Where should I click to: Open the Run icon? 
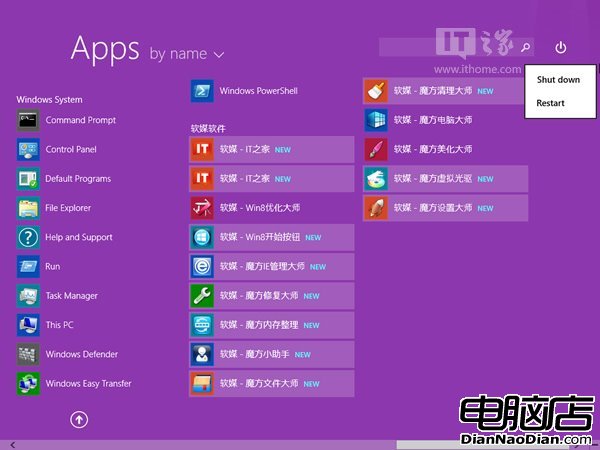coord(28,267)
